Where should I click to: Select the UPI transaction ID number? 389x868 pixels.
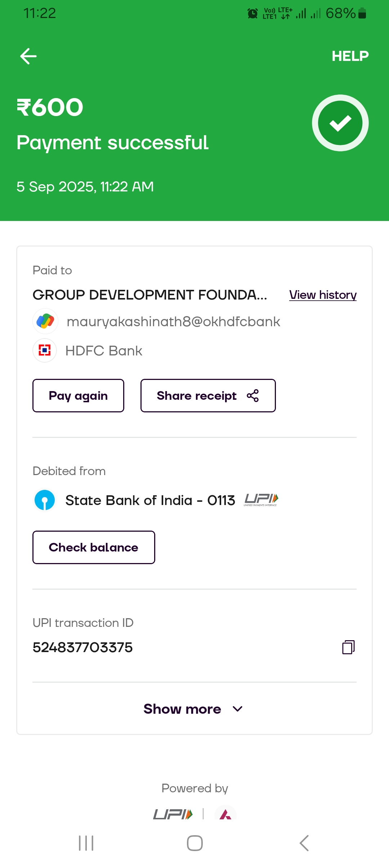click(x=83, y=647)
